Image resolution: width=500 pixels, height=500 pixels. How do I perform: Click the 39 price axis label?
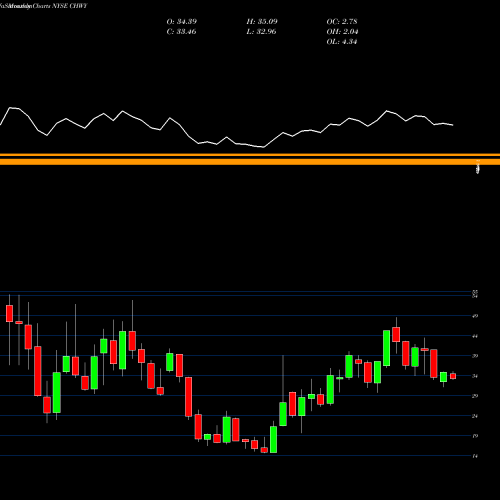[475, 356]
